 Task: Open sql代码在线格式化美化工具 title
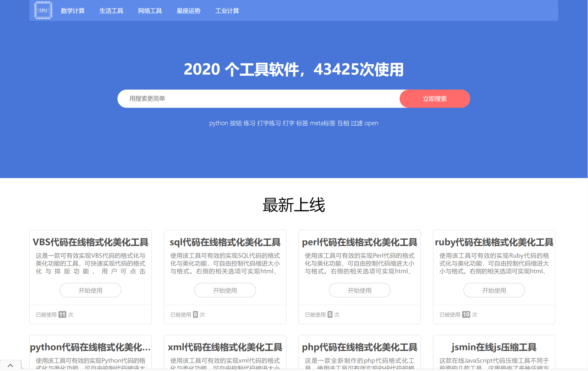(225, 242)
